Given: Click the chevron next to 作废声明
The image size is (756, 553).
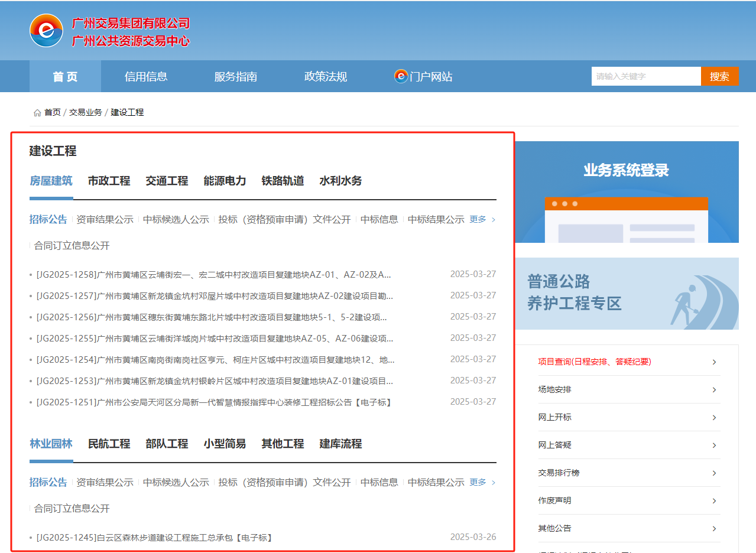Looking at the screenshot, I should pyautogui.click(x=714, y=500).
